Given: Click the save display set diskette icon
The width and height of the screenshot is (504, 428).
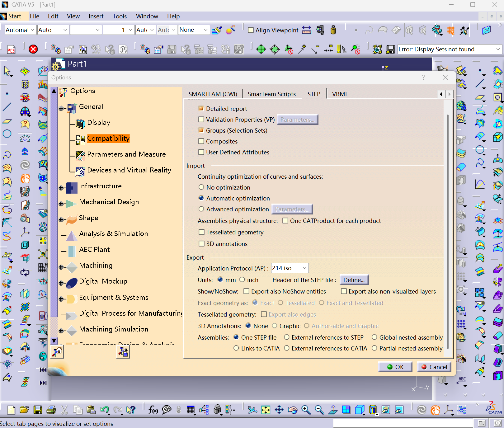Looking at the screenshot, I should (391, 49).
